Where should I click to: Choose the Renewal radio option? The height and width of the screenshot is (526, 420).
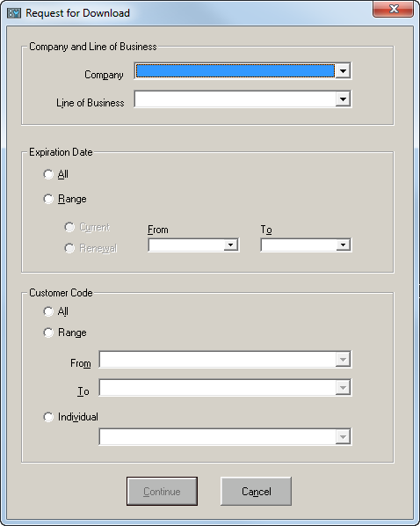69,248
